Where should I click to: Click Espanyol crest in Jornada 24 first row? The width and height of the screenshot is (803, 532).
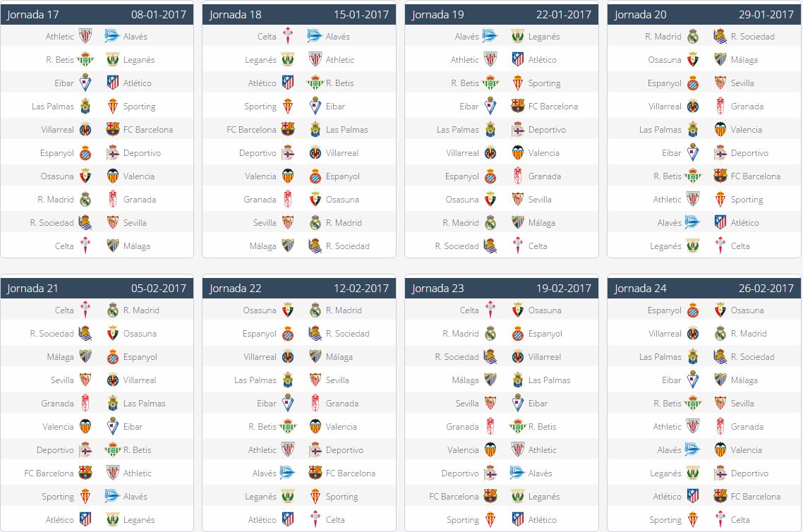693,310
